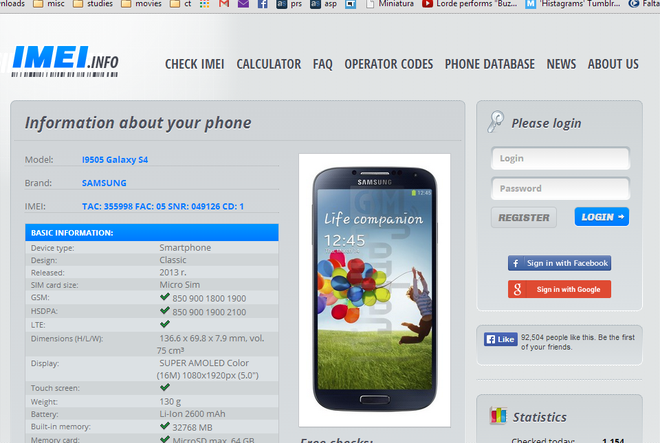Open the Histagrams Tumblr bookmark

coord(573,4)
